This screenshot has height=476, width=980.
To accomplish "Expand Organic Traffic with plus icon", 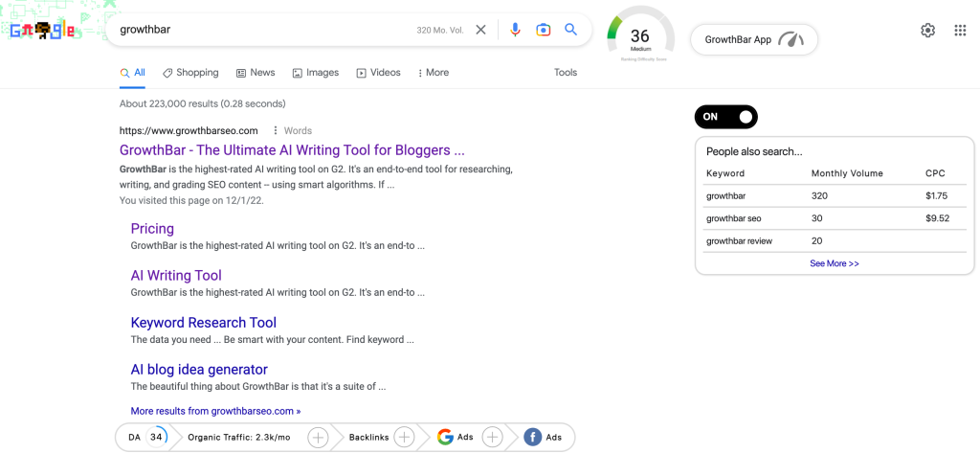I will coord(318,438).
